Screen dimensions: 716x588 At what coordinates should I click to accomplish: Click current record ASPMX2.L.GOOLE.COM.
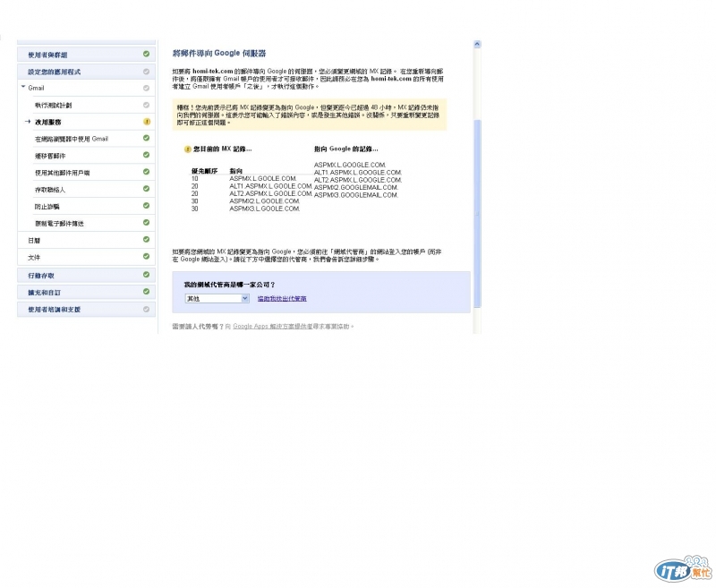pos(264,200)
